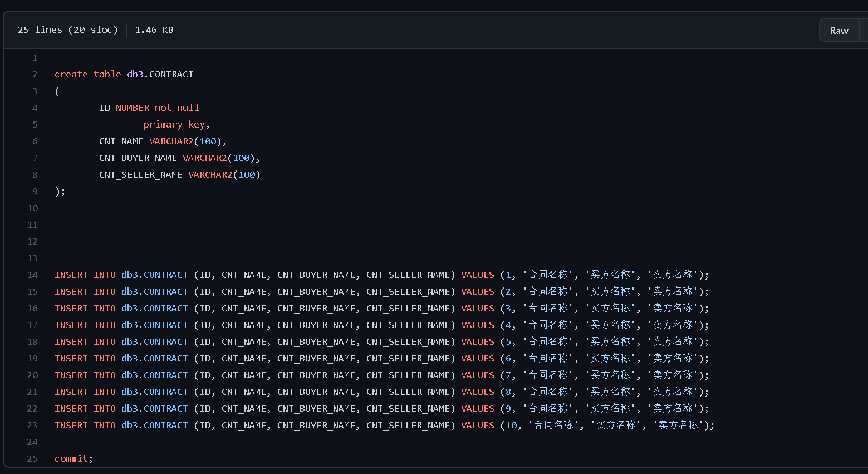Select line number 9

pyautogui.click(x=35, y=192)
